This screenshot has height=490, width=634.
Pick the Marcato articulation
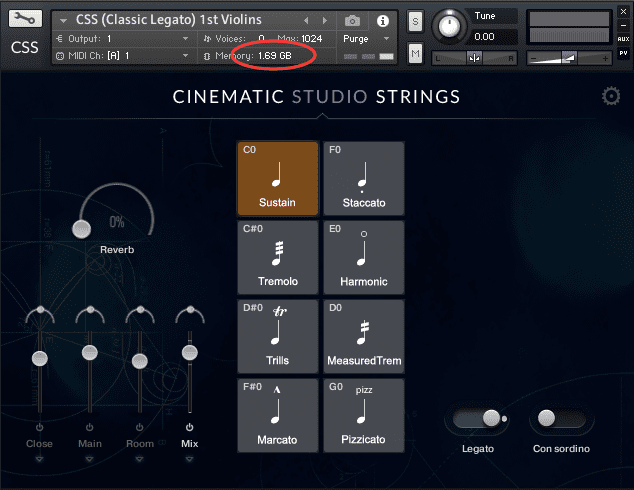[x=278, y=415]
